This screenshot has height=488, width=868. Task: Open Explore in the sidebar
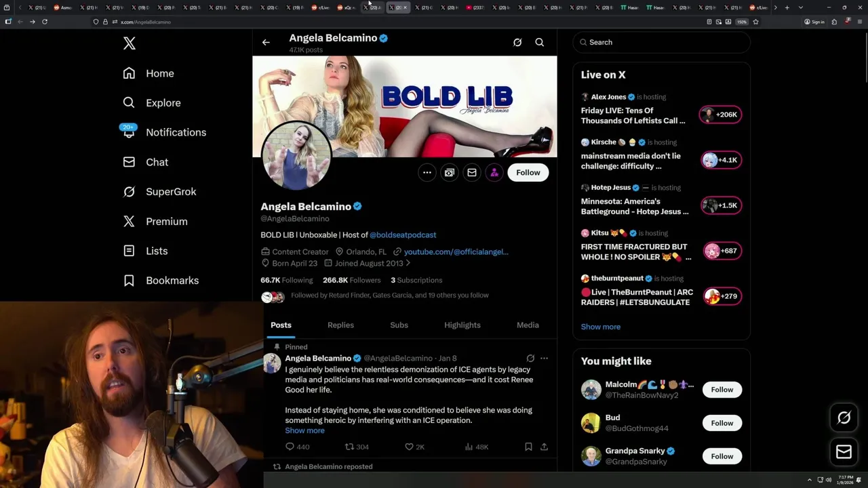152,103
